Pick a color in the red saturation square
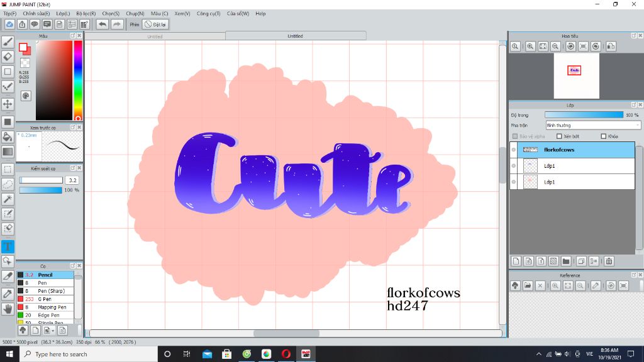The width and height of the screenshot is (644, 362). click(54, 80)
